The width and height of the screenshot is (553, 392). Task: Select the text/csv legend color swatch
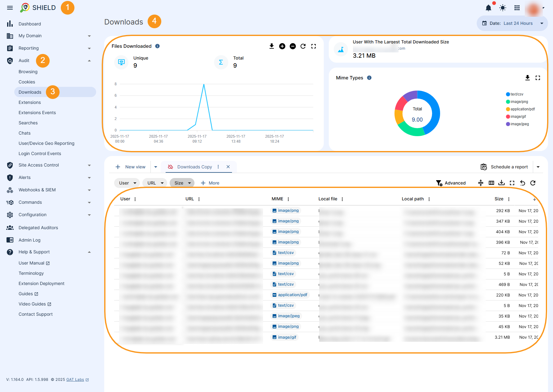[508, 94]
